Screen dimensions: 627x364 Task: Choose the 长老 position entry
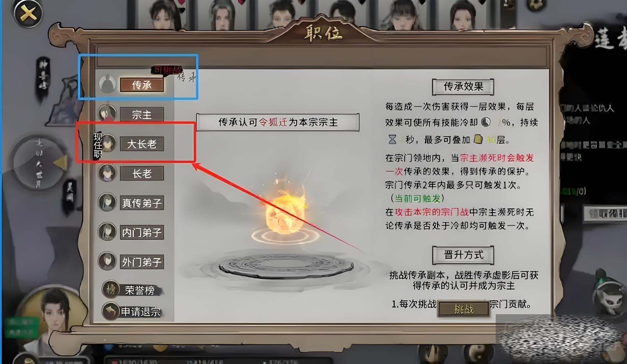pyautogui.click(x=142, y=173)
